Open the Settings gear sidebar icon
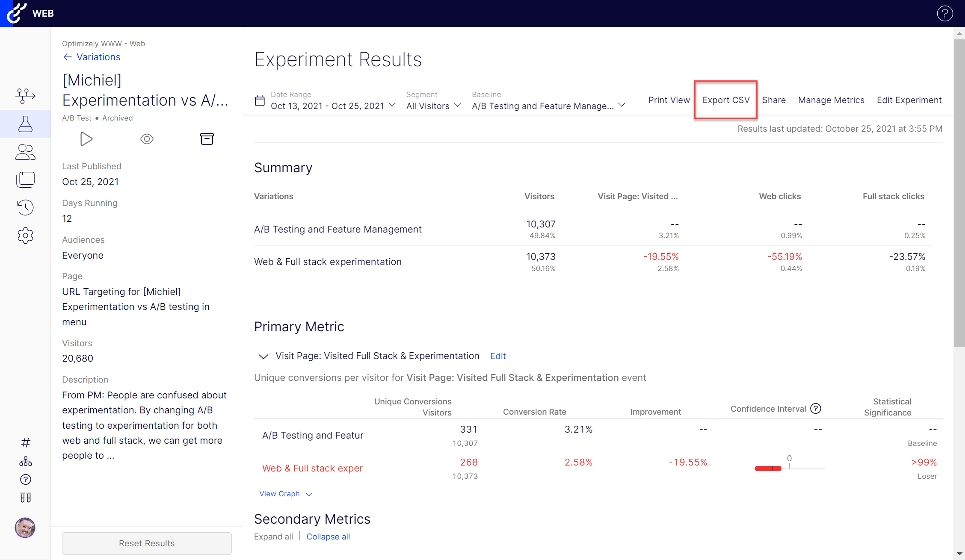The image size is (965, 560). click(25, 236)
